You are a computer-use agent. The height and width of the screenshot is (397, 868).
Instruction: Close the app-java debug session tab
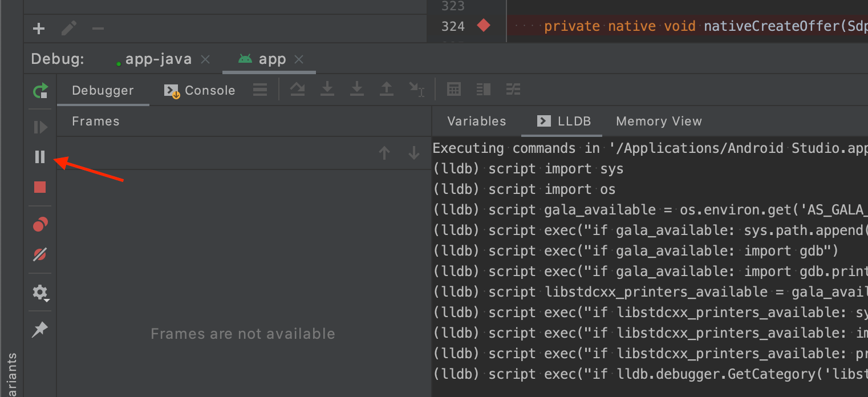click(x=206, y=59)
